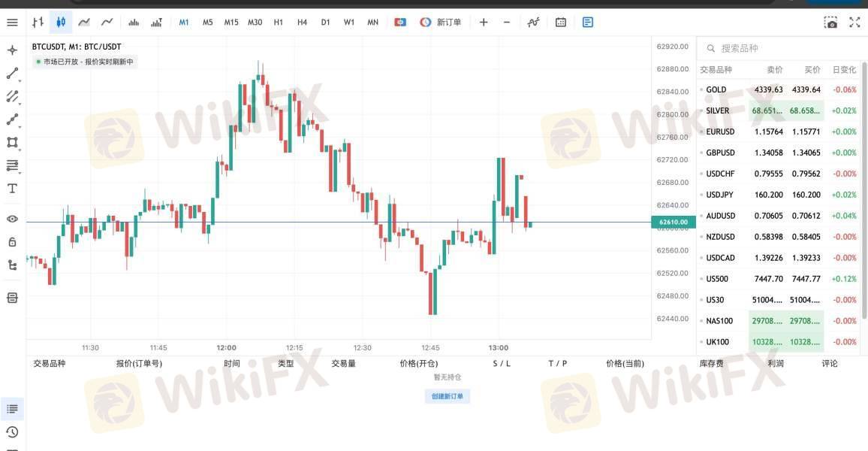Click the 创建新订单 button
Image resolution: width=868 pixels, height=451 pixels.
pos(448,396)
